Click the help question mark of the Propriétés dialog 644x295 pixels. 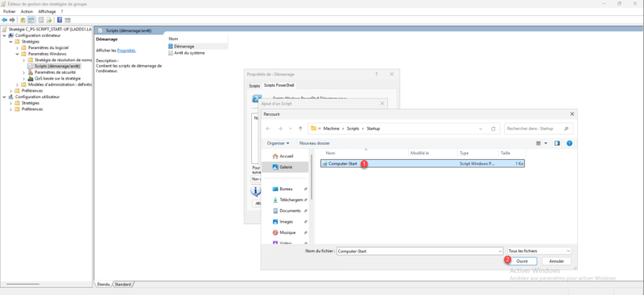(x=376, y=74)
